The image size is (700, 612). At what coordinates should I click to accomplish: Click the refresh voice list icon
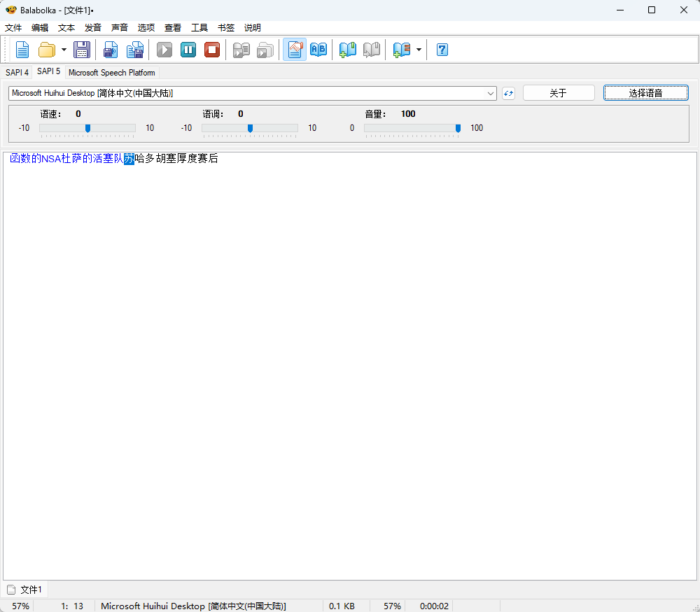pyautogui.click(x=508, y=93)
